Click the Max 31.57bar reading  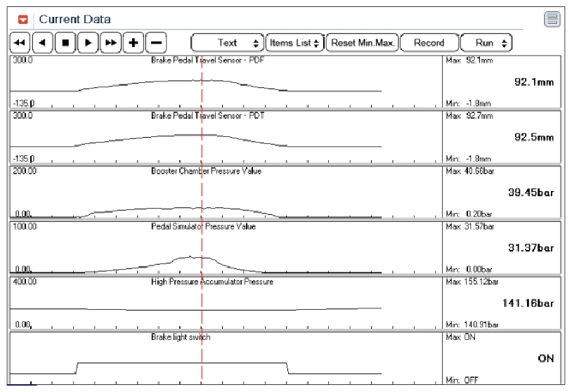(470, 226)
